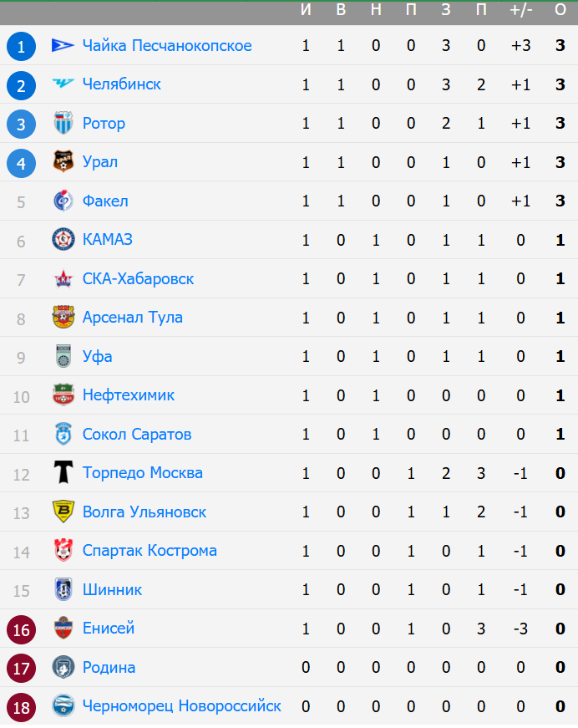
Task: Click the Урал club emblem
Action: pos(63,162)
